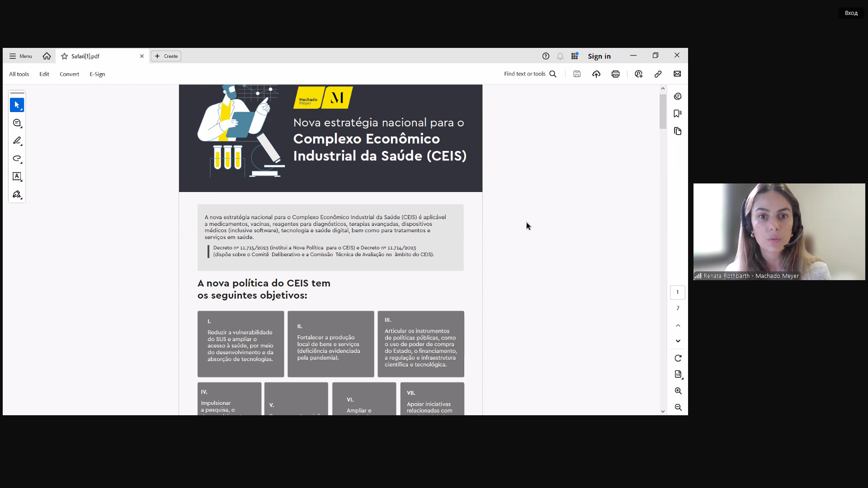Open the Convert menu
868x488 pixels.
[x=69, y=74]
